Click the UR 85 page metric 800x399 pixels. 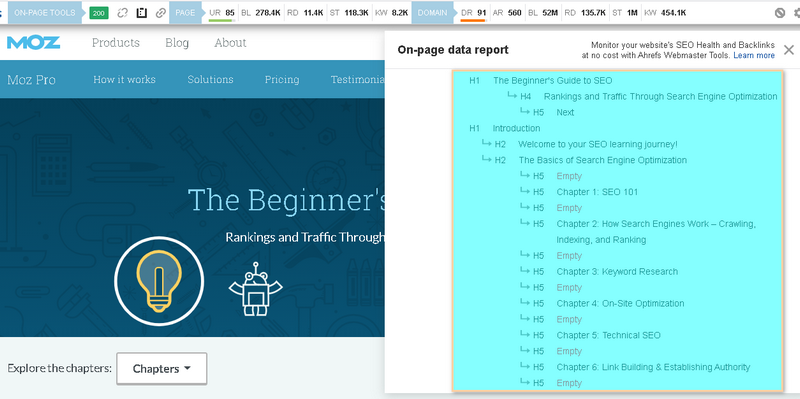pos(222,13)
